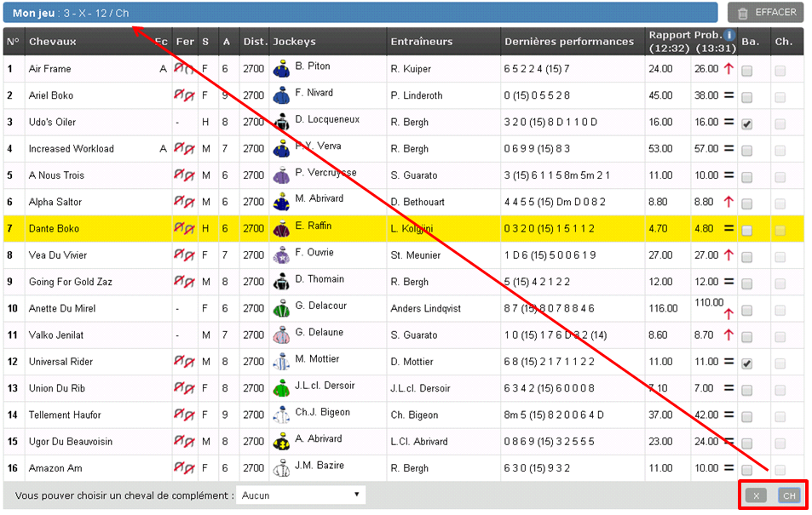Check the Ba. checkbox for Air Frame
The width and height of the screenshot is (812, 515).
click(747, 71)
